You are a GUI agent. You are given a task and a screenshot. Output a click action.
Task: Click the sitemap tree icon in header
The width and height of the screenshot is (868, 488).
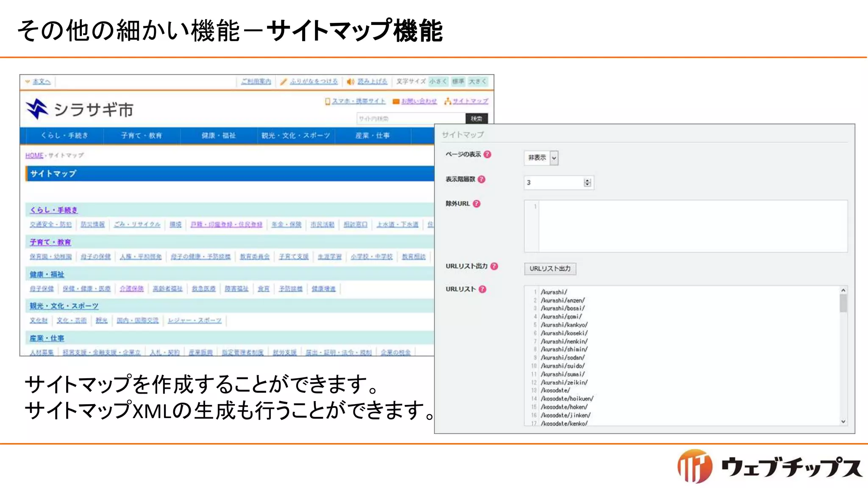coord(448,101)
